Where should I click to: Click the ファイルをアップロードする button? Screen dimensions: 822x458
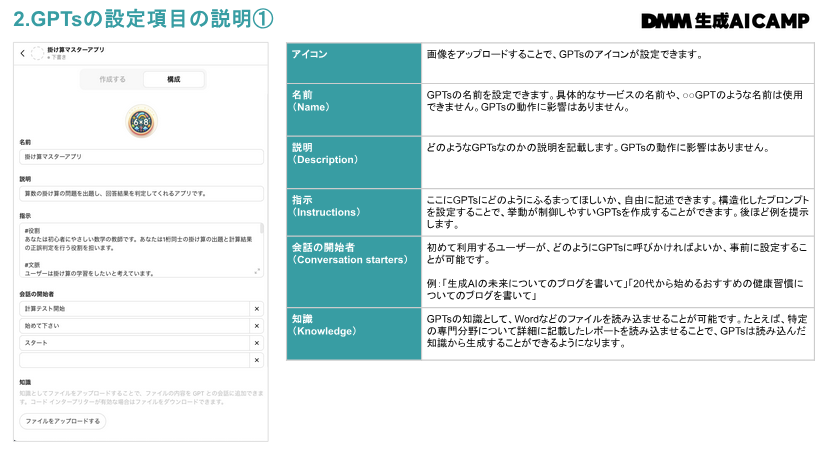pyautogui.click(x=63, y=421)
